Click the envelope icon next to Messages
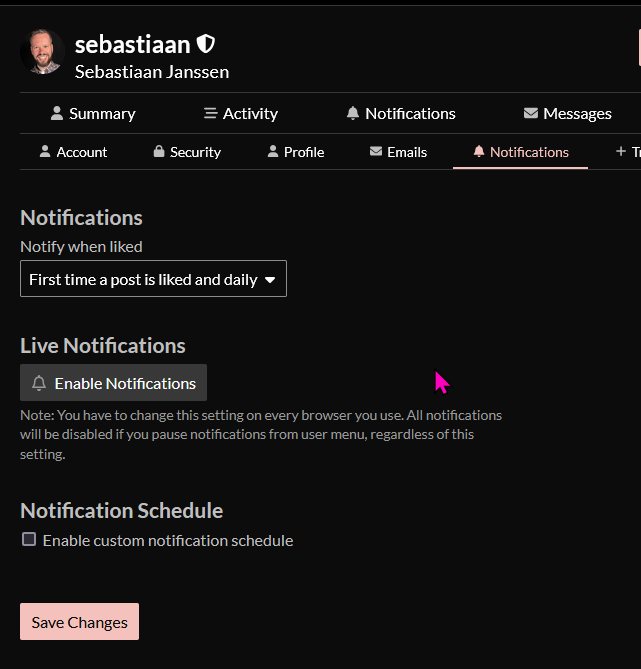The width and height of the screenshot is (641, 669). 530,113
